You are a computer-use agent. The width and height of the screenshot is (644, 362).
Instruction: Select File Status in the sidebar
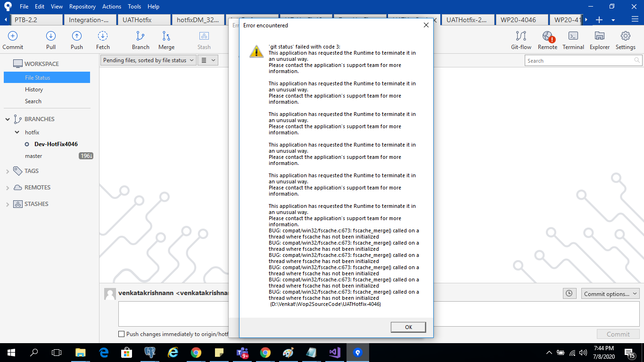coord(47,77)
